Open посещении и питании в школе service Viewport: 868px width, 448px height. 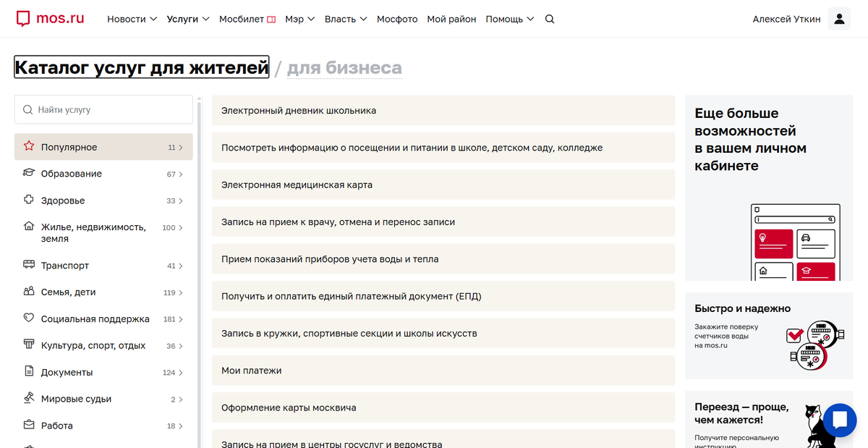(x=443, y=148)
